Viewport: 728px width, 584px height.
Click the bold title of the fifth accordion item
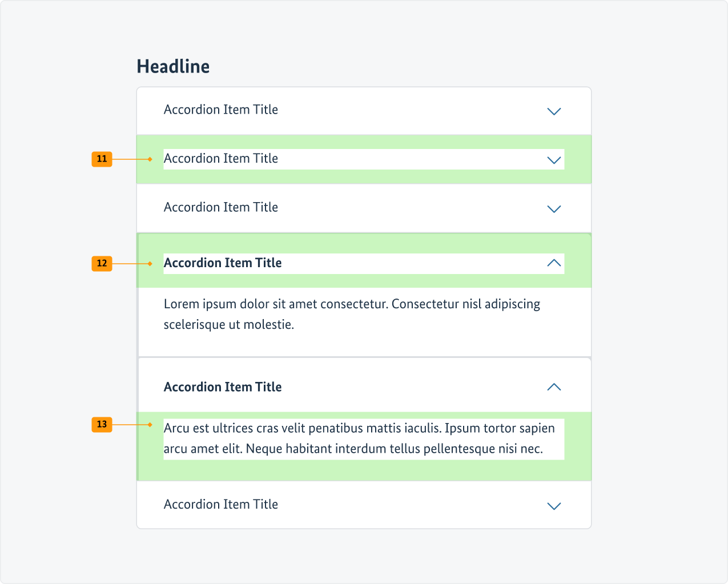pos(223,387)
